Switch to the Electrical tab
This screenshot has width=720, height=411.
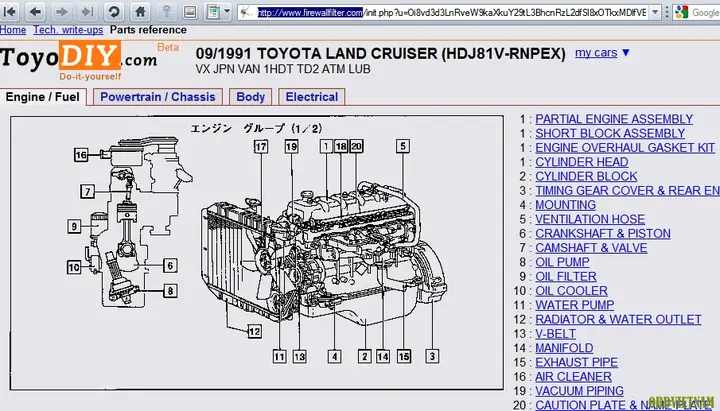click(312, 97)
